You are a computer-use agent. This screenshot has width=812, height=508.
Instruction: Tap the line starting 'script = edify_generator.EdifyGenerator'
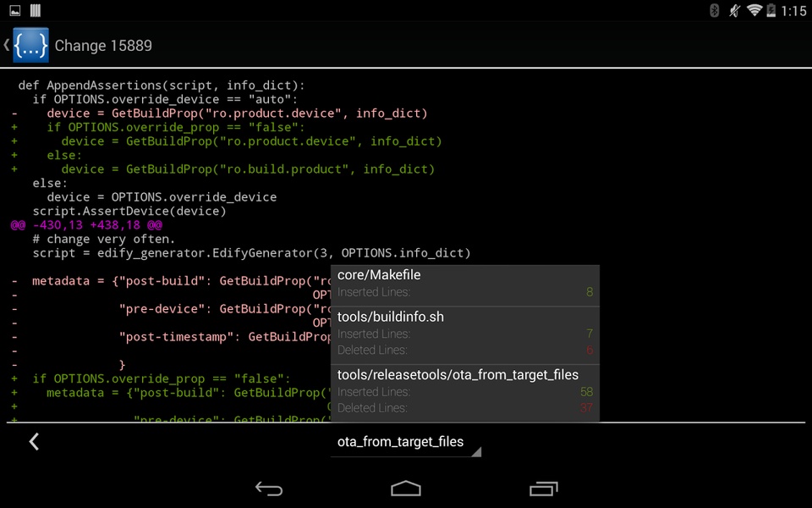(252, 253)
